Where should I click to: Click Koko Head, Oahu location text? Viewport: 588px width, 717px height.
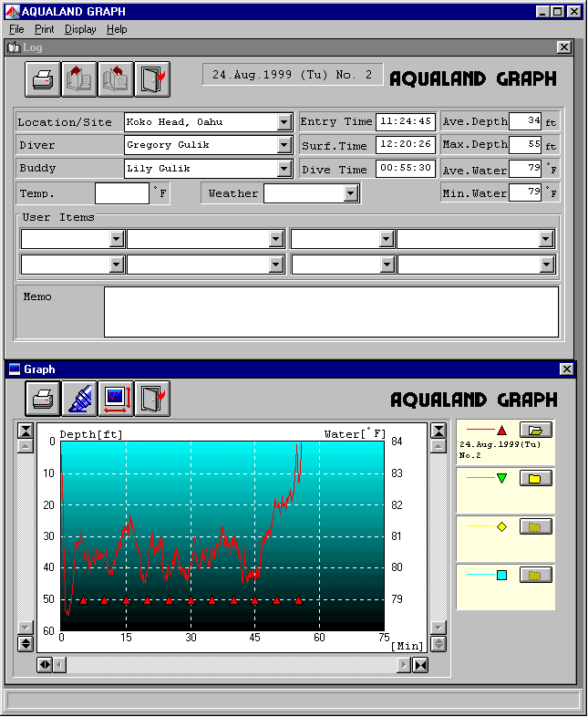point(174,122)
